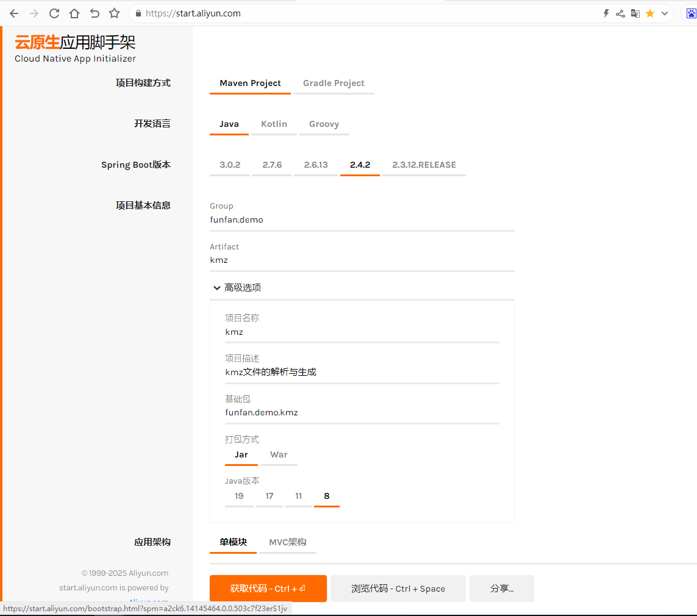Click the share icon in the toolbar
This screenshot has width=697, height=616.
[620, 13]
